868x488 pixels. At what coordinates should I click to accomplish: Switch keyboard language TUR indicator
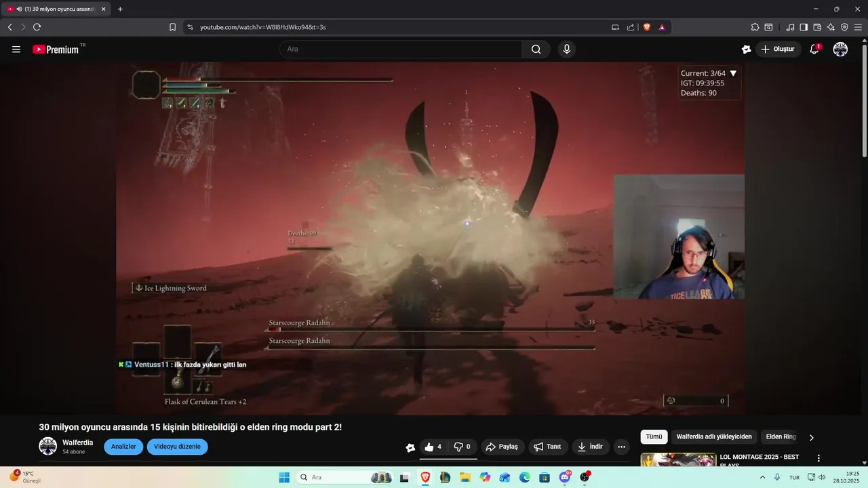click(x=794, y=477)
